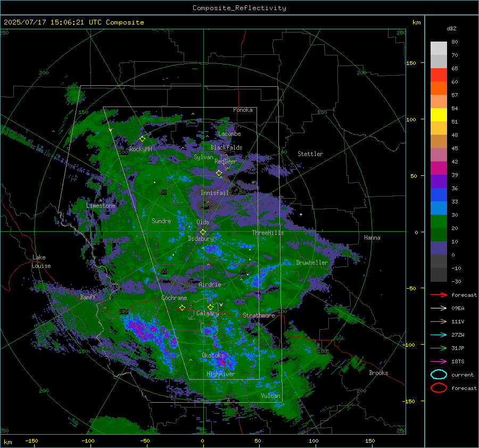Click the -30 dBZ dark gray swatch
The image size is (479, 448).
(x=439, y=275)
